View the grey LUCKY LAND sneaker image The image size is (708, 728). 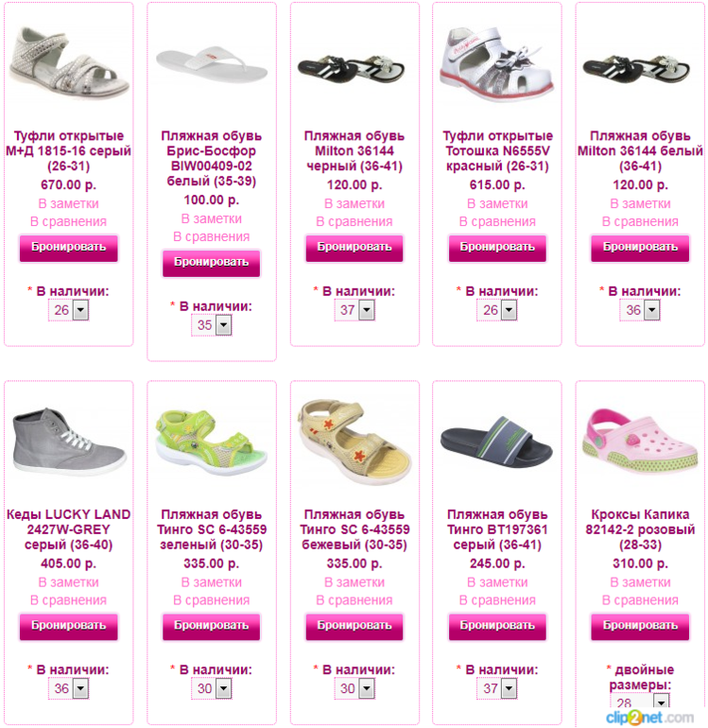point(69,442)
